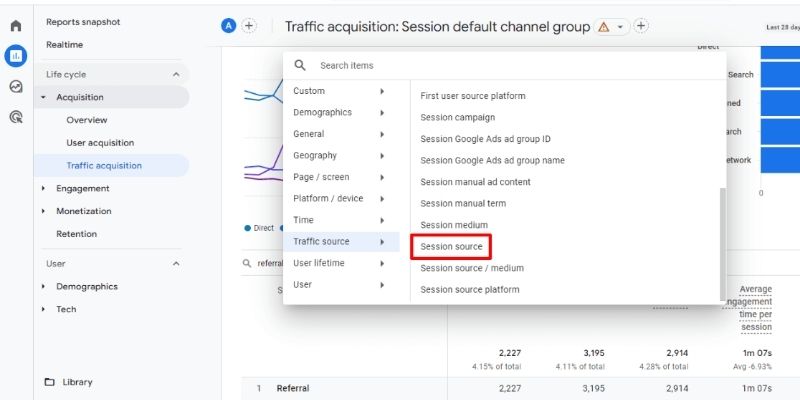
Task: Click the Home icon in left rail
Action: [15, 26]
